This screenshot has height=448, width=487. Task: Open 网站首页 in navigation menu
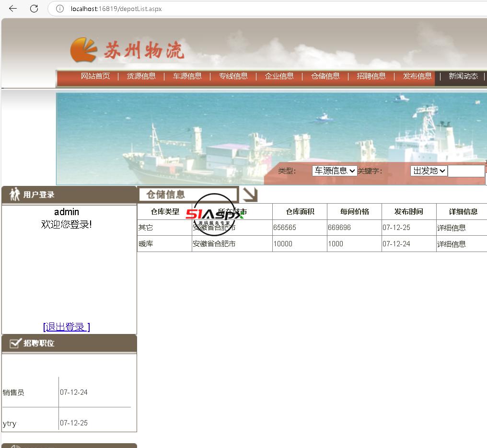coord(95,76)
